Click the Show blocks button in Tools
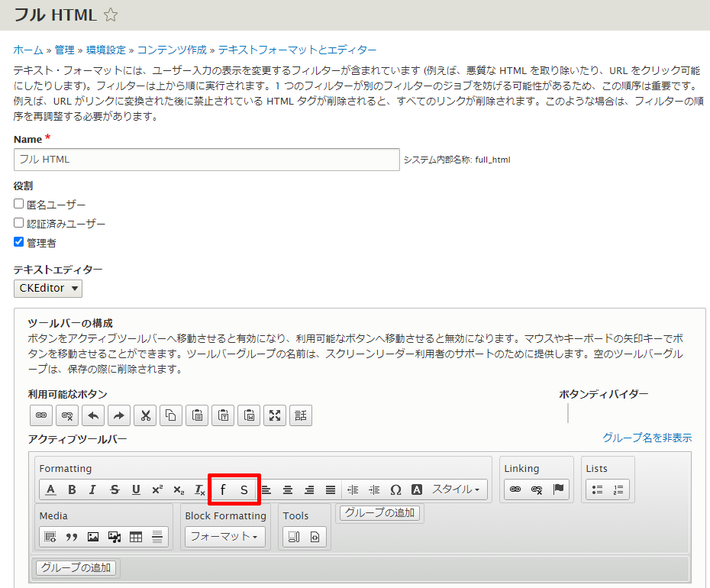Image resolution: width=710 pixels, height=588 pixels. 294,538
